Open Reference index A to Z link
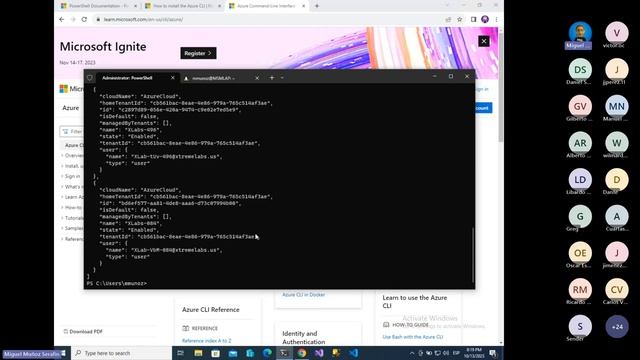 [x=207, y=340]
